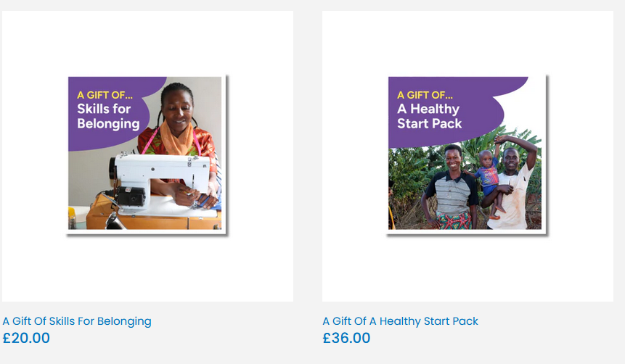Select the £36.00 price
Viewport: 625px width, 364px height.
pyautogui.click(x=346, y=338)
